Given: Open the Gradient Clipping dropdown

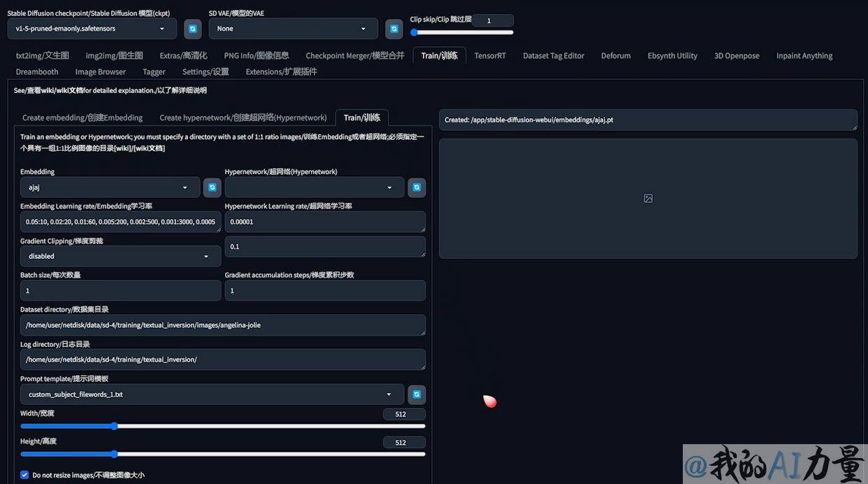Looking at the screenshot, I should pyautogui.click(x=120, y=256).
